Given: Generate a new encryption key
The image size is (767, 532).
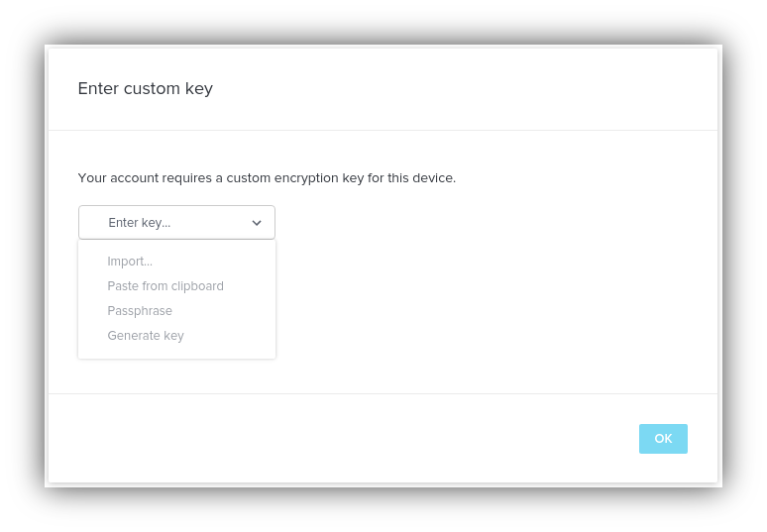Looking at the screenshot, I should 146,336.
